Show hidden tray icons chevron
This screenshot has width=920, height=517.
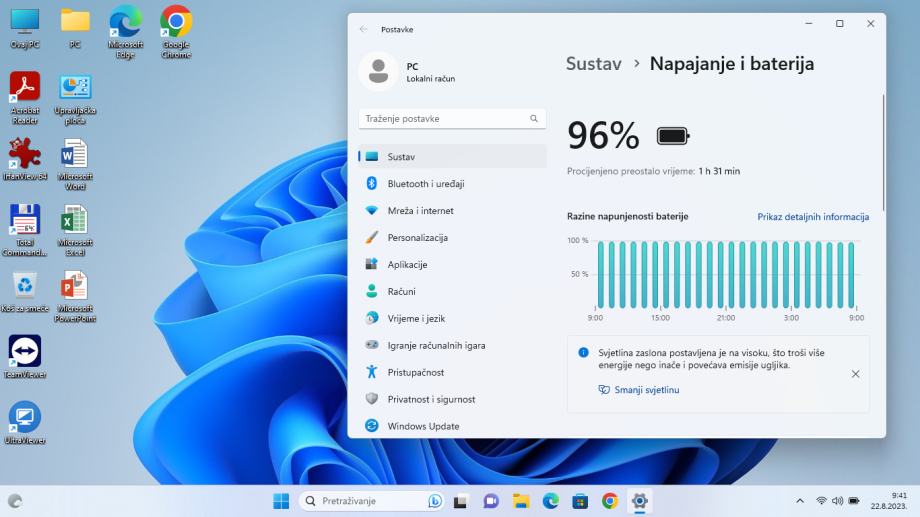(800, 501)
